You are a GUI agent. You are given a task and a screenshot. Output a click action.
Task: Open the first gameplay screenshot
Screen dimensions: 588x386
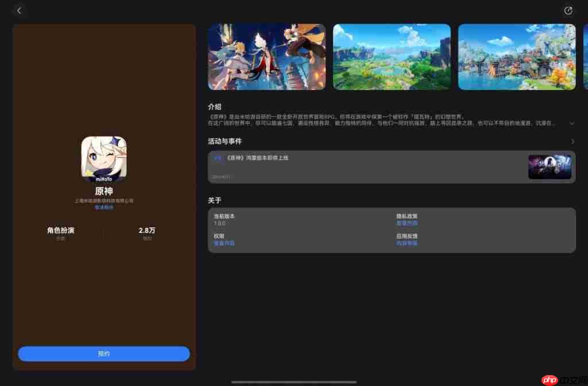click(x=266, y=56)
